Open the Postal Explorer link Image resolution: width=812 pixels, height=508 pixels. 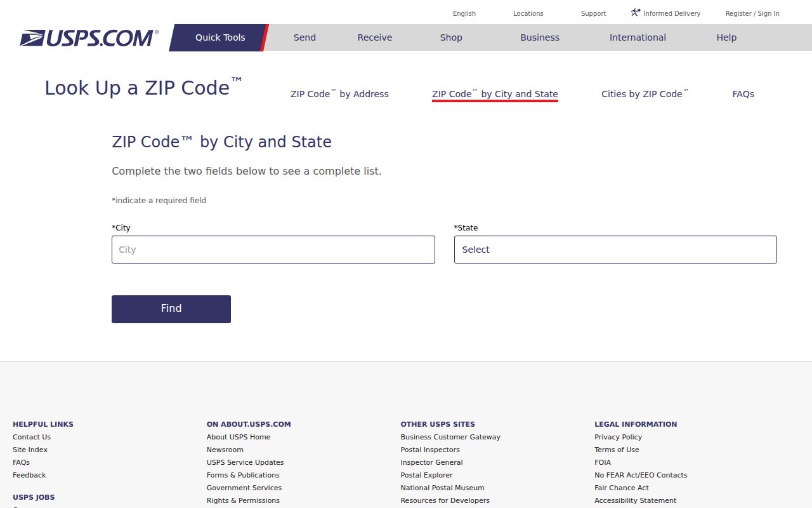[x=427, y=475]
